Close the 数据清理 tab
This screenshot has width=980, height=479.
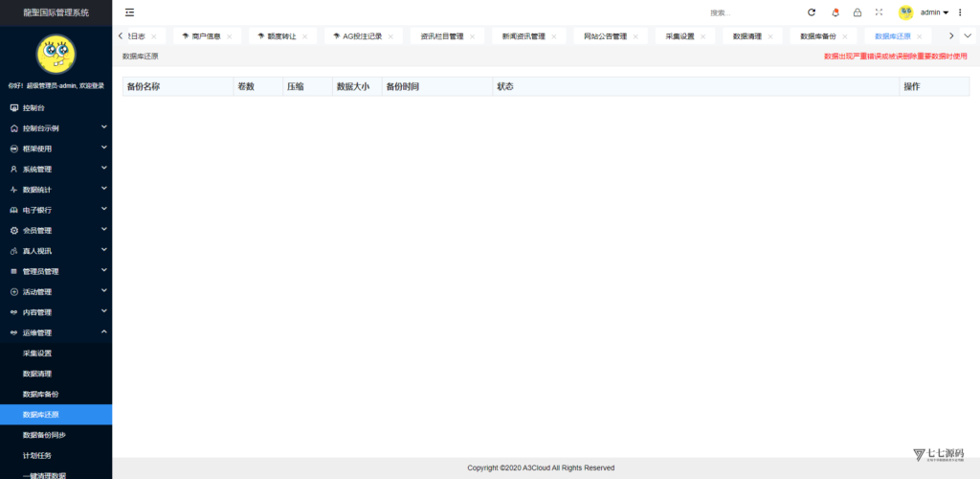click(770, 37)
